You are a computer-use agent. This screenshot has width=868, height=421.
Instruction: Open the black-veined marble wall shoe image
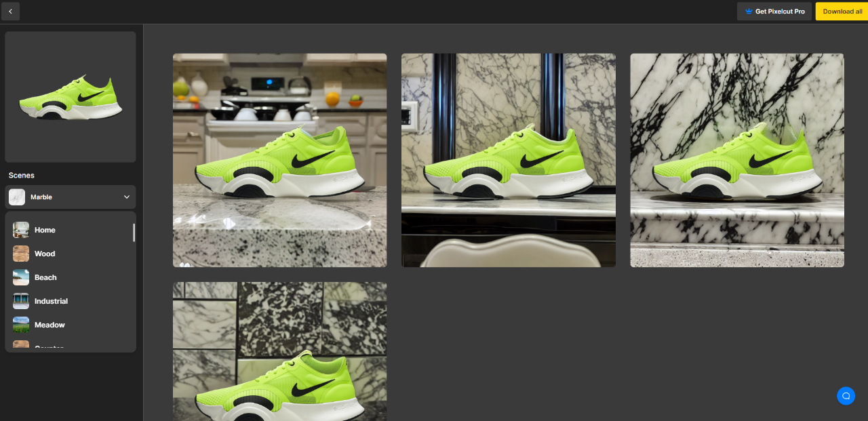tap(737, 160)
